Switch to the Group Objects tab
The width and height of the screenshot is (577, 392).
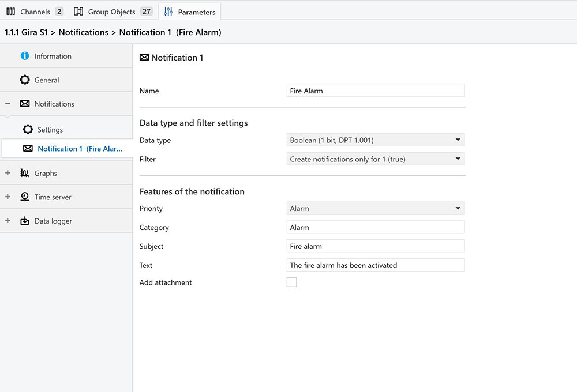(112, 12)
